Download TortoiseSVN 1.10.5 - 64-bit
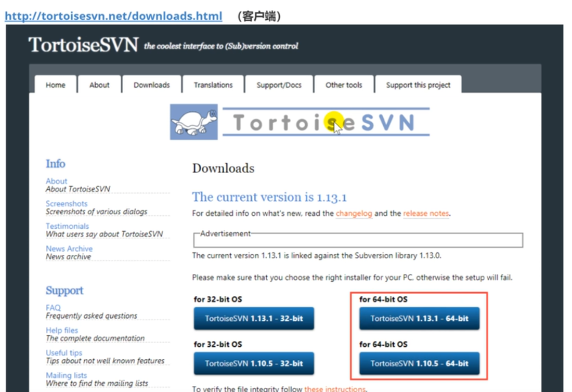This screenshot has height=392, width=572. pos(420,363)
